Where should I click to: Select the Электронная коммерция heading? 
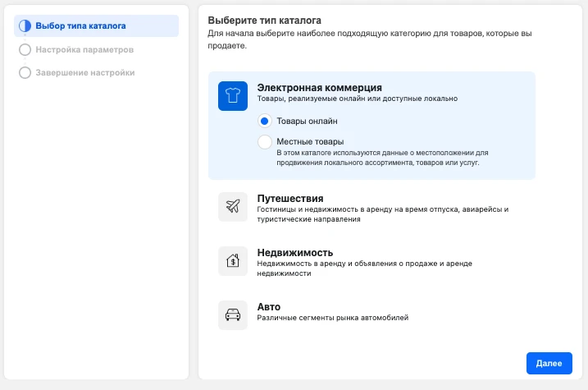point(320,88)
